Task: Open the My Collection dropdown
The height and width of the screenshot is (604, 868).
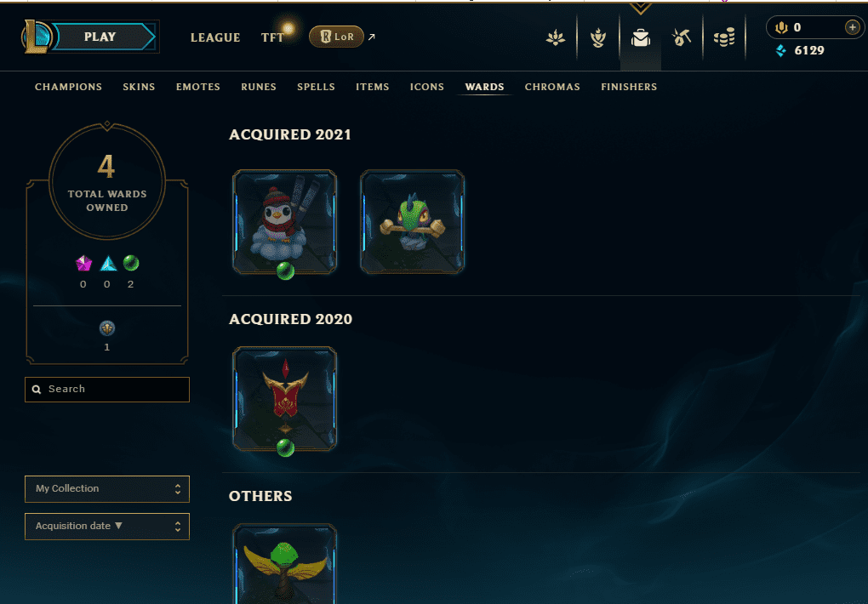Action: point(107,489)
